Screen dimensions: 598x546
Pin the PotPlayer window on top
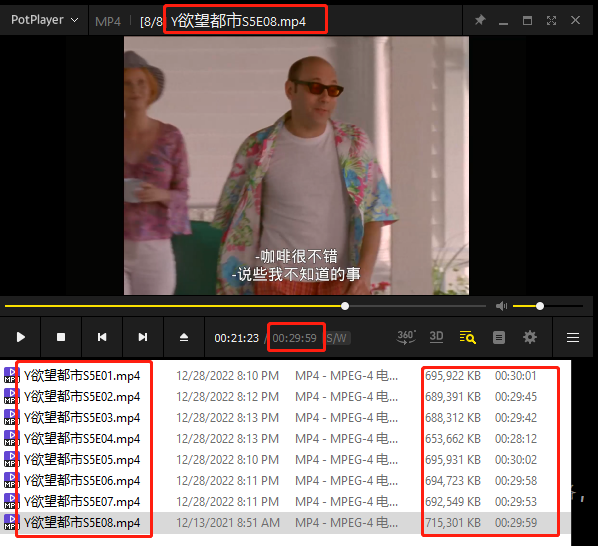(x=480, y=20)
